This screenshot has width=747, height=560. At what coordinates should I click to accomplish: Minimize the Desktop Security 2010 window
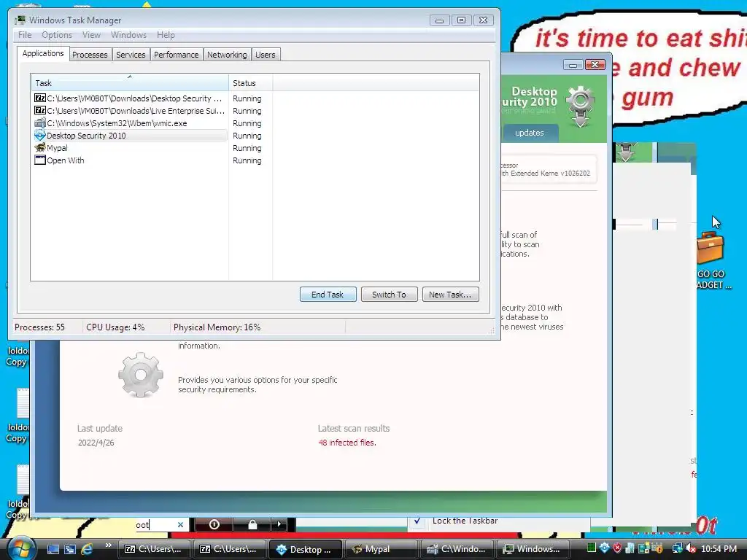(573, 65)
